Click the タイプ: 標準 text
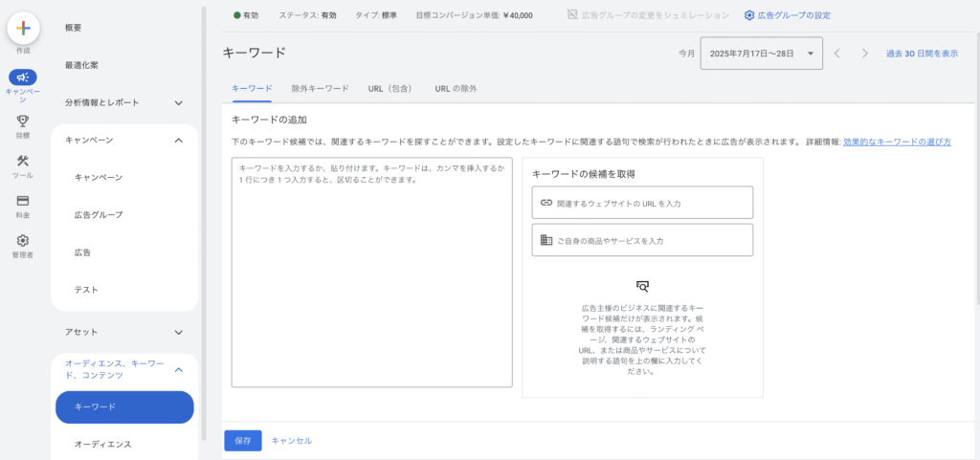 (x=375, y=15)
